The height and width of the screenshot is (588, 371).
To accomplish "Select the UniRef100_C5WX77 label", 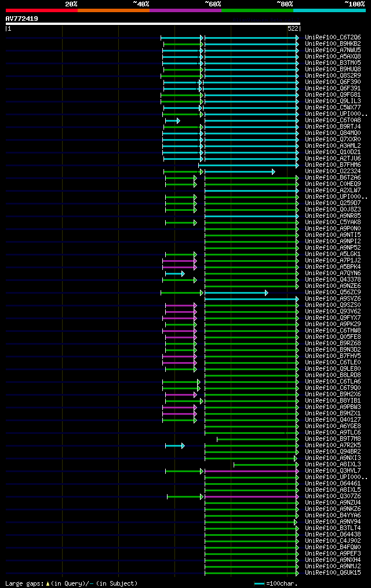I will pos(333,108).
